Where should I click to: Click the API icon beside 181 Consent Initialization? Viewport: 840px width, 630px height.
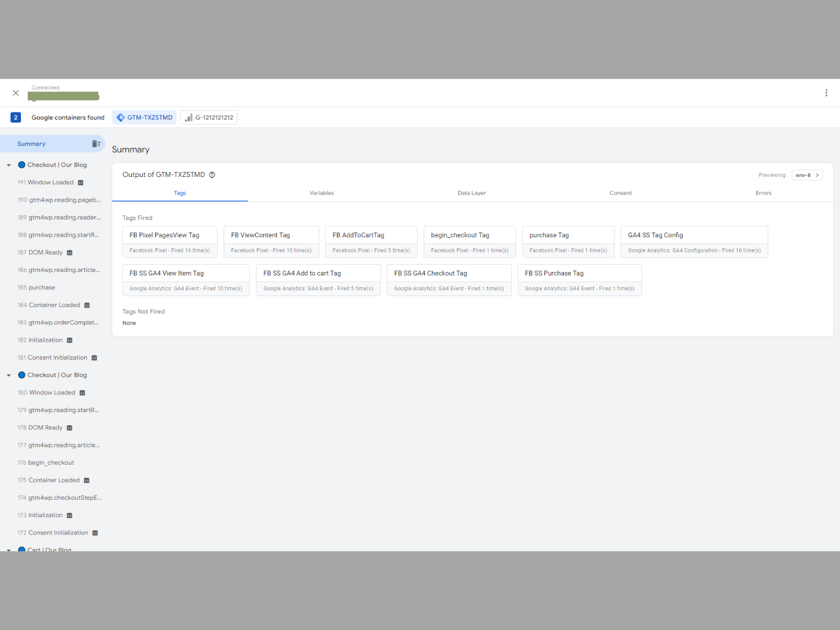click(x=94, y=358)
